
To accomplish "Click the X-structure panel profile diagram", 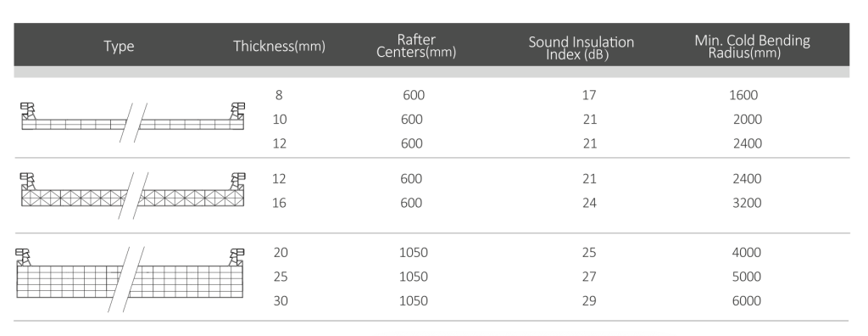I will 133,195.
